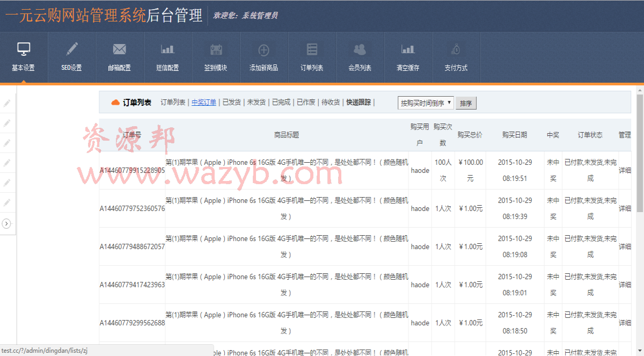Show 待收货 orders
The width and height of the screenshot is (644, 356).
pyautogui.click(x=331, y=102)
